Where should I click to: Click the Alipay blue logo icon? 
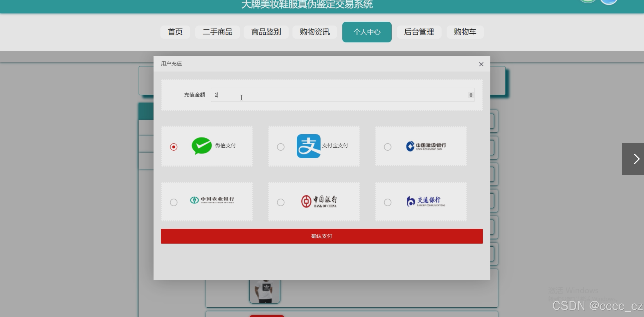tap(308, 146)
